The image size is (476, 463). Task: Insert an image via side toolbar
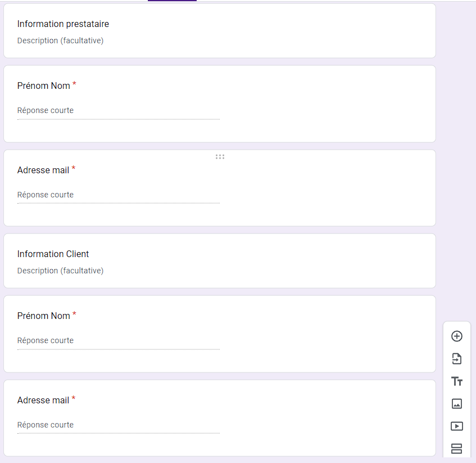(x=457, y=404)
